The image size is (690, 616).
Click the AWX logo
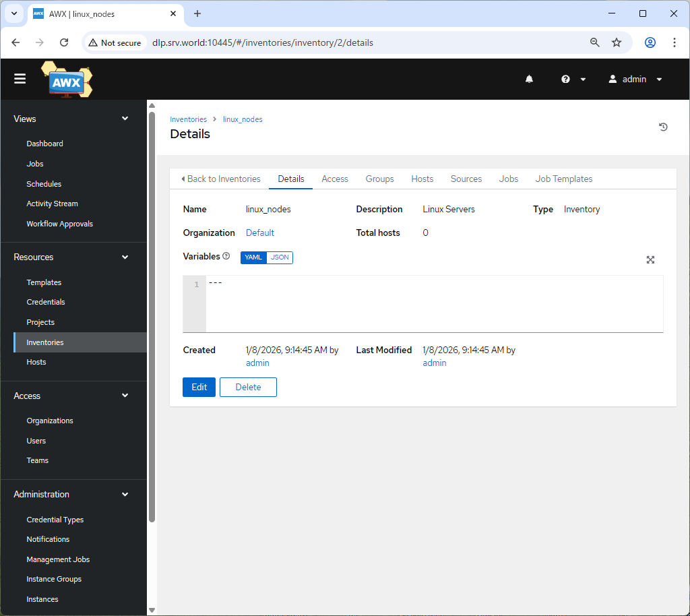pos(67,80)
